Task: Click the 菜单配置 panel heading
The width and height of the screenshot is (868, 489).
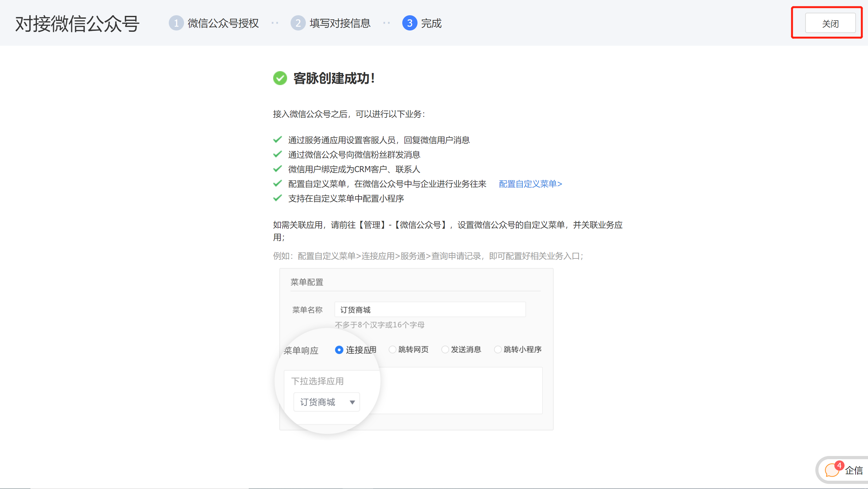Action: click(307, 282)
